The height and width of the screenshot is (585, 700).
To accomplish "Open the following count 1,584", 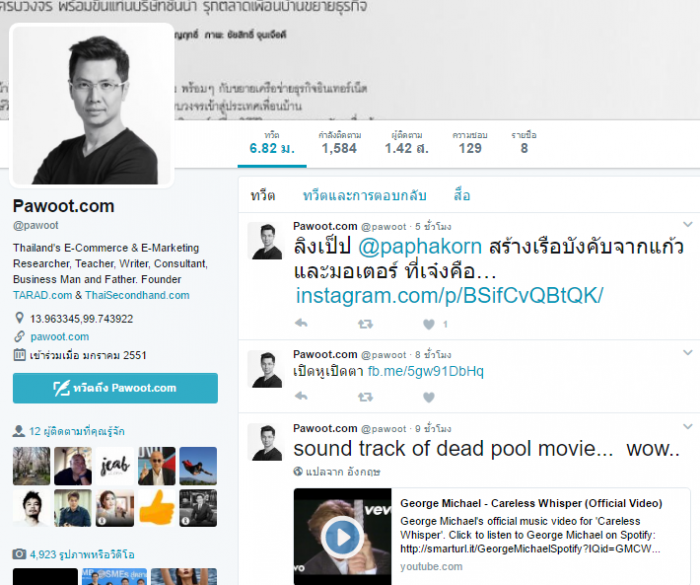I will pyautogui.click(x=339, y=143).
